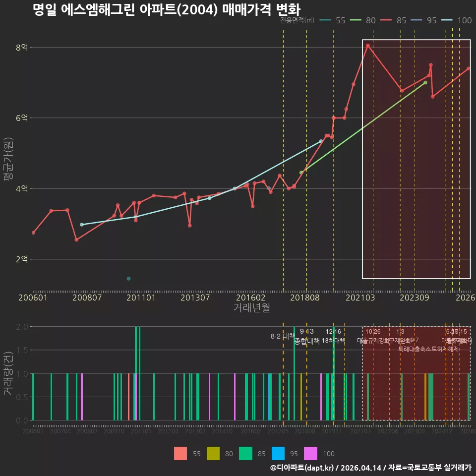This screenshot has width=476, height=476.
Task: Click 201705 on the volume chart x-axis
Action: pos(278,431)
